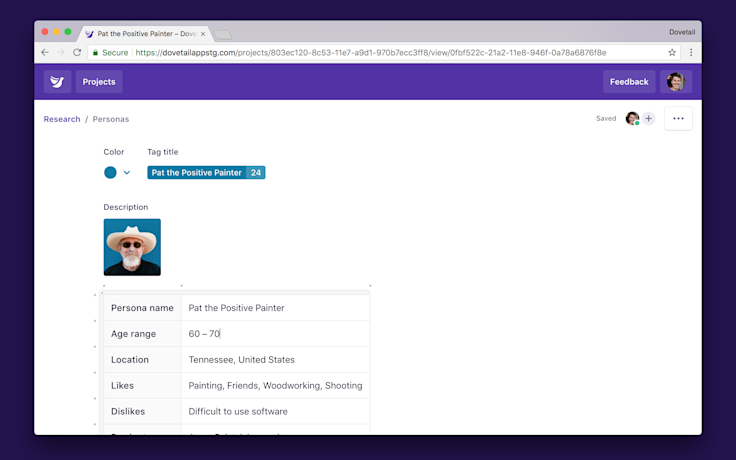Add a collaborator with the plus icon
Viewport: 736px width, 460px height.
click(x=649, y=118)
